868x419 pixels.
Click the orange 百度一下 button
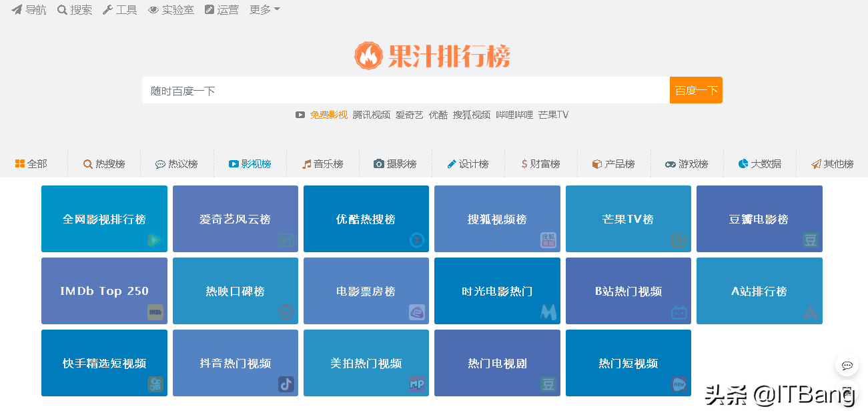696,90
